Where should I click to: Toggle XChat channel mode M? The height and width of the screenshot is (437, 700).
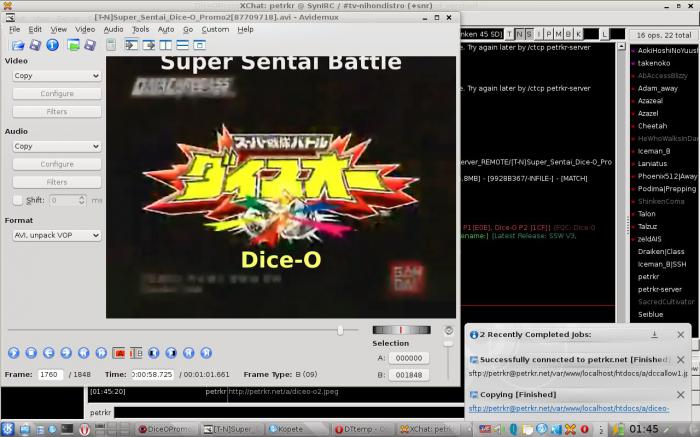pos(558,34)
